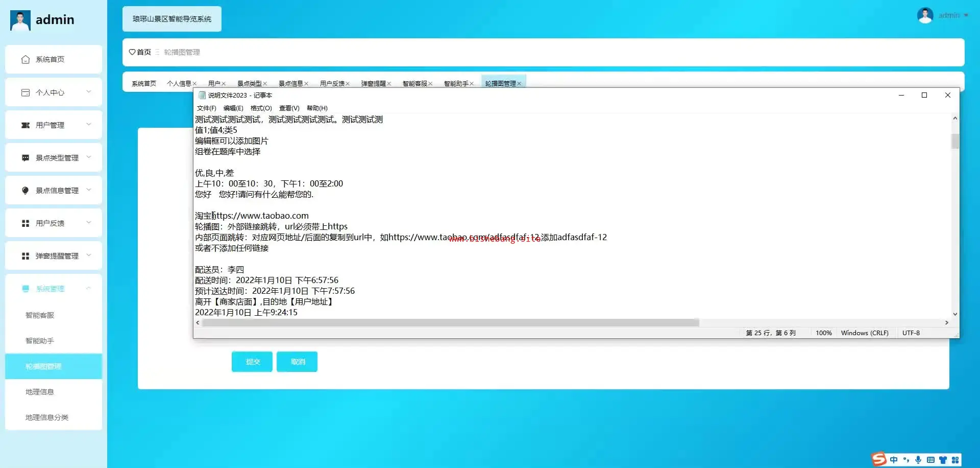The height and width of the screenshot is (468, 980).
Task: Switch to the 系统首页 tab
Action: point(144,84)
